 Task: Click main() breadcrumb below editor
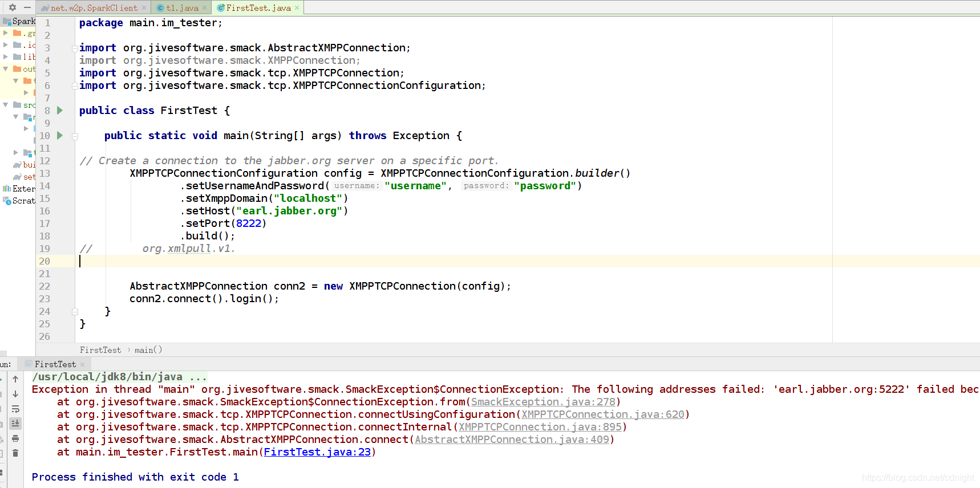(148, 350)
